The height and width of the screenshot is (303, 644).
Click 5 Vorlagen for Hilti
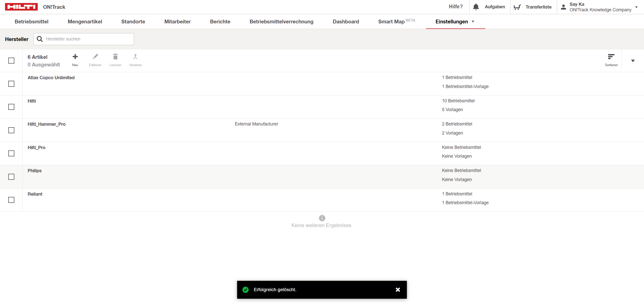coord(452,110)
